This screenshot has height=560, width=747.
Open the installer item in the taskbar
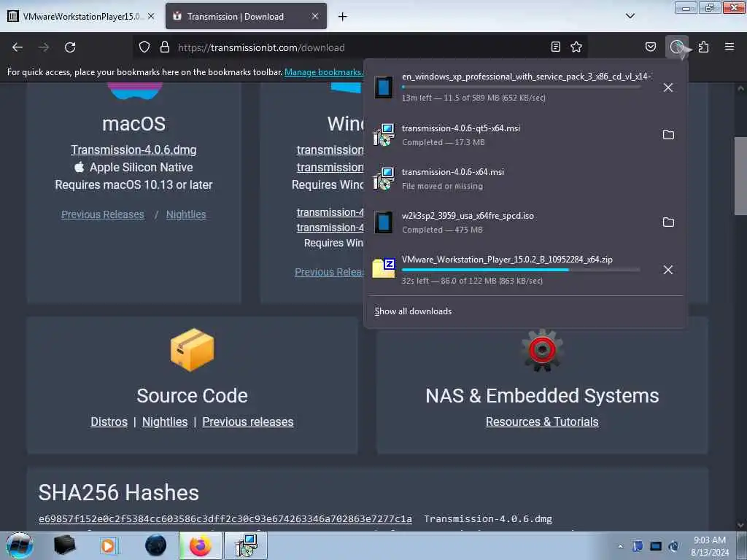246,545
